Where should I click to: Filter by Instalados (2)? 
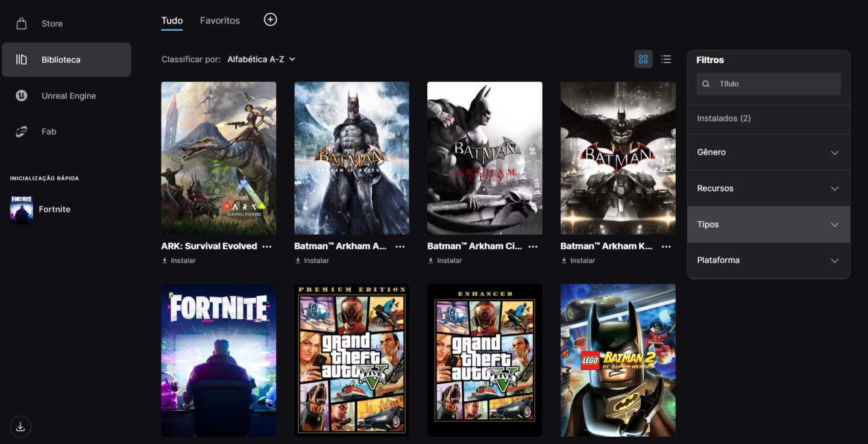click(724, 118)
